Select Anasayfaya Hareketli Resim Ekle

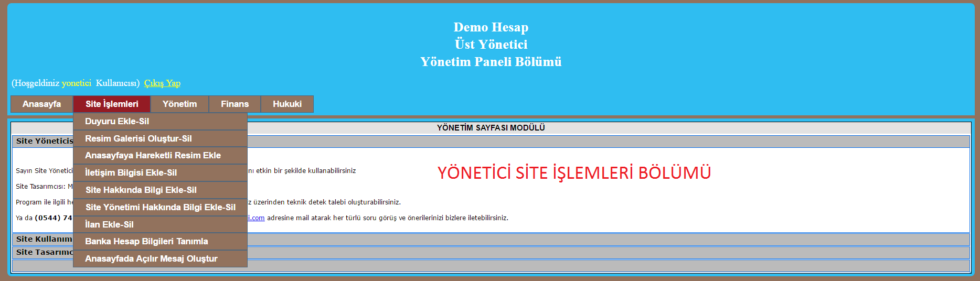point(153,155)
